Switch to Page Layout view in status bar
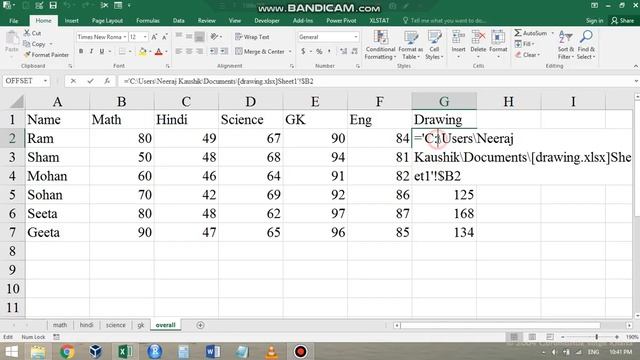Viewport: 640px width, 360px height. point(532,337)
